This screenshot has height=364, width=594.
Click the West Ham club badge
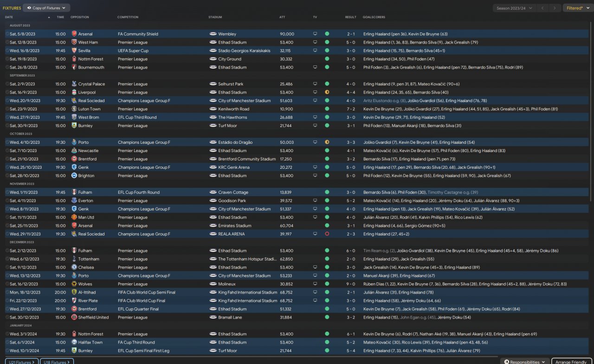pos(74,42)
